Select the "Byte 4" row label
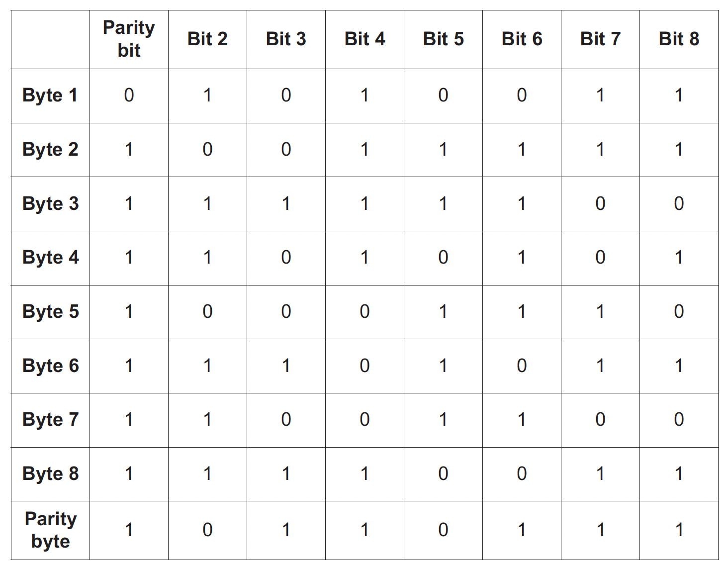Screen dimensions: 728x567 tap(50, 258)
